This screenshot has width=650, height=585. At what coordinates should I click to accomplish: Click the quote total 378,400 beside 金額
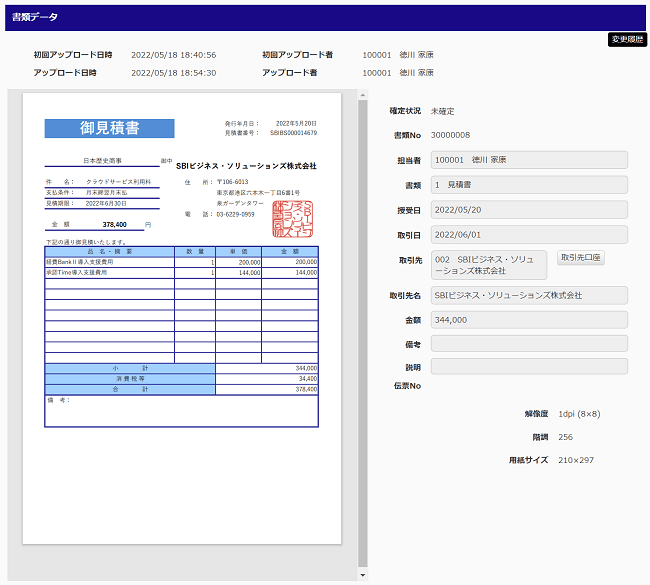114,224
